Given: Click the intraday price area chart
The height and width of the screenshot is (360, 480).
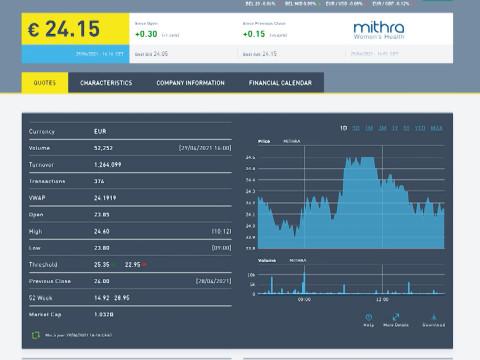Looking at the screenshot, I should (x=351, y=202).
